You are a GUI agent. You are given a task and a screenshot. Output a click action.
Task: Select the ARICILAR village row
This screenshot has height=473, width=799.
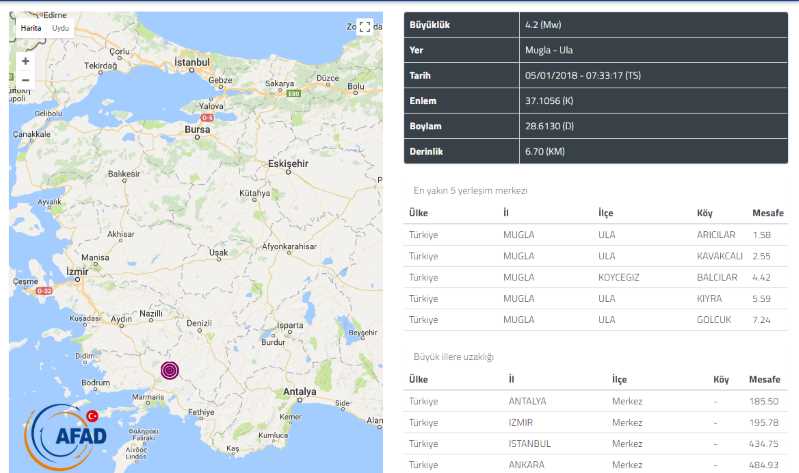point(594,234)
